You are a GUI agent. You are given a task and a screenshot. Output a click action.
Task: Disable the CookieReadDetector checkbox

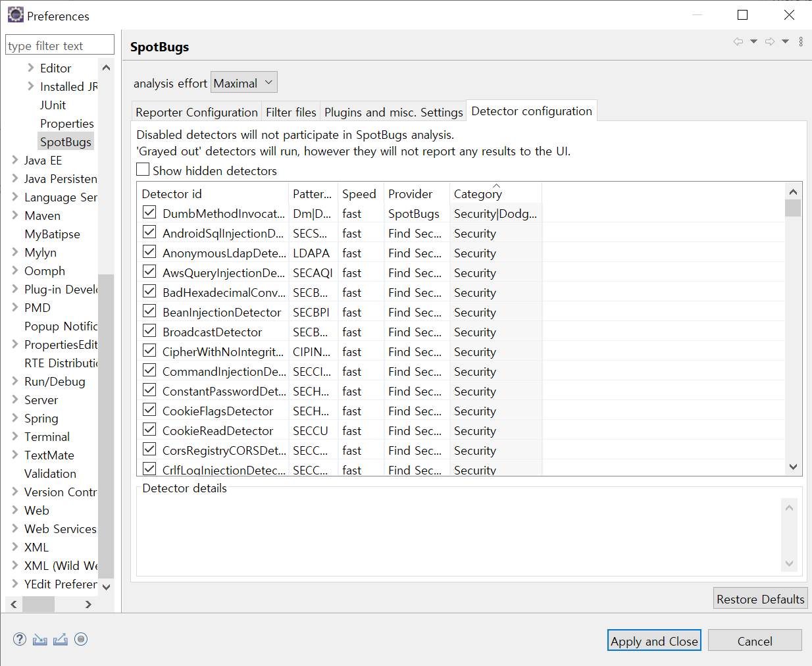point(150,430)
